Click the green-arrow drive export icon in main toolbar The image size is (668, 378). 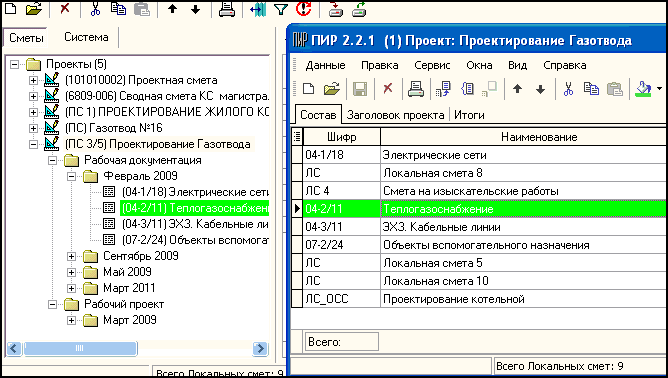(359, 9)
